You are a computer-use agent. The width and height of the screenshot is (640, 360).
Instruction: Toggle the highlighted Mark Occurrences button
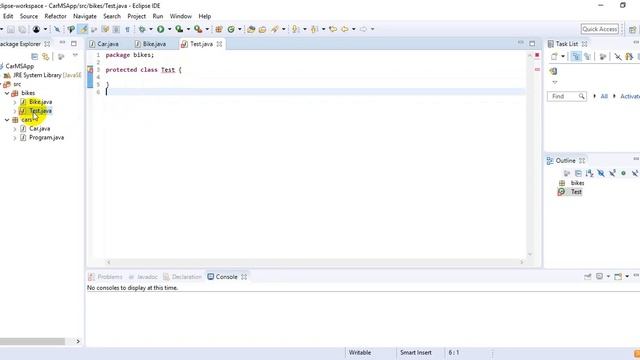click(x=83, y=29)
